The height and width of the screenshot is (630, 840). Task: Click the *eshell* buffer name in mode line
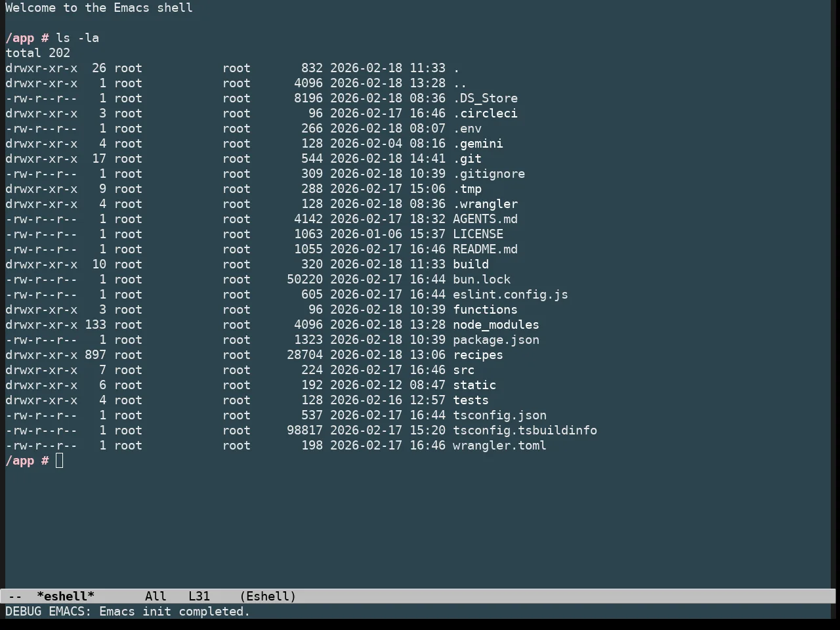(x=66, y=597)
